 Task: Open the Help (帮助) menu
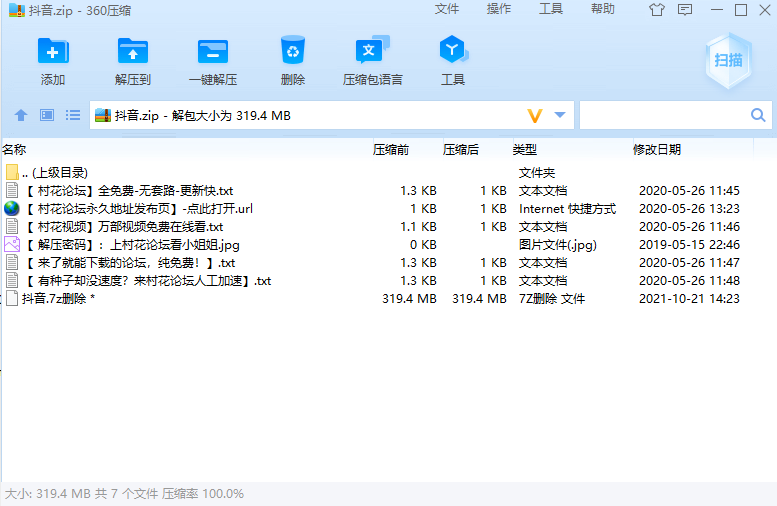(x=603, y=10)
